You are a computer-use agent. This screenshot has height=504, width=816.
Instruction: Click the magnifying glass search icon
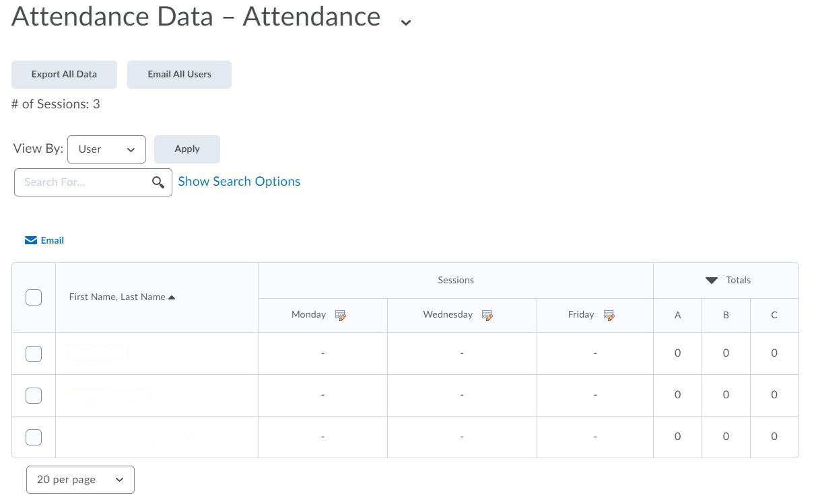coord(158,182)
